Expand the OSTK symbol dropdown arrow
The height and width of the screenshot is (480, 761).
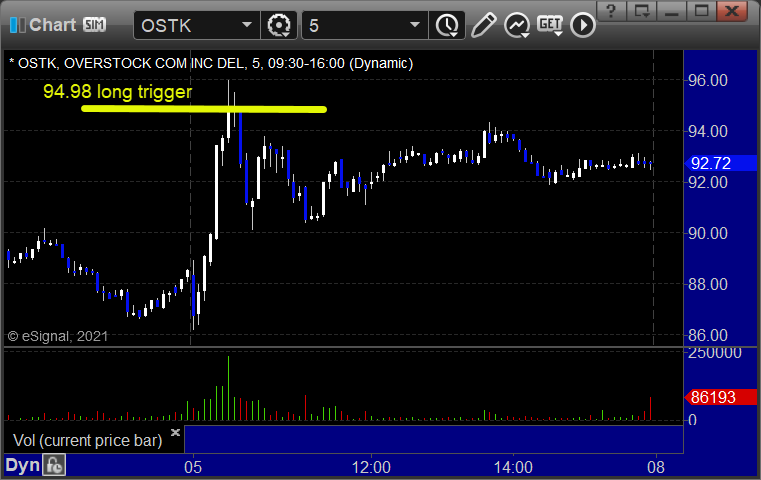(x=247, y=25)
